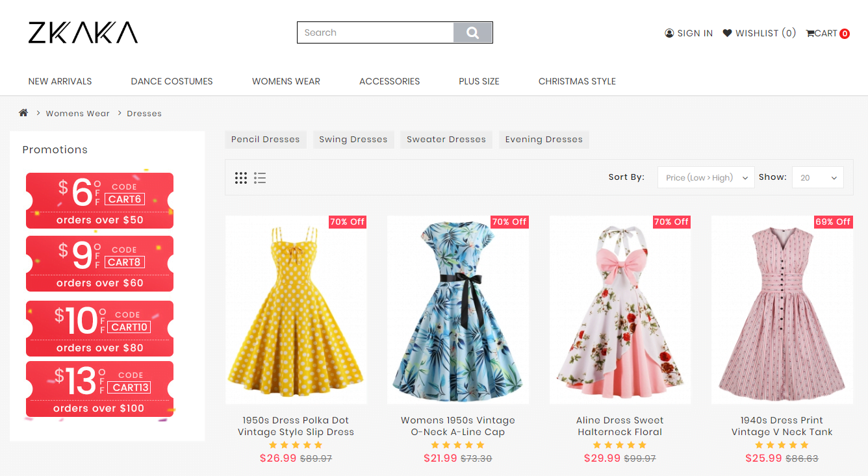Click Womens 1950s Vintage O-Neck title
The width and height of the screenshot is (868, 476).
pos(458,426)
